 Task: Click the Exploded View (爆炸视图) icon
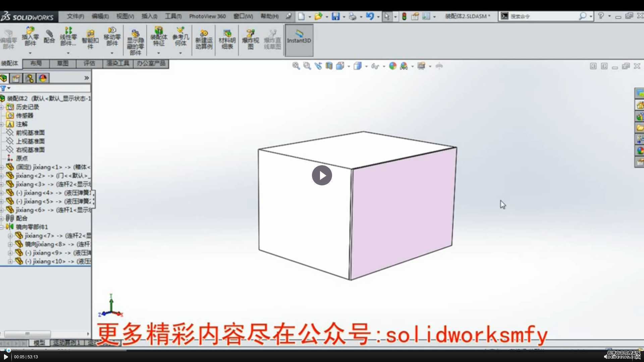[x=250, y=40]
